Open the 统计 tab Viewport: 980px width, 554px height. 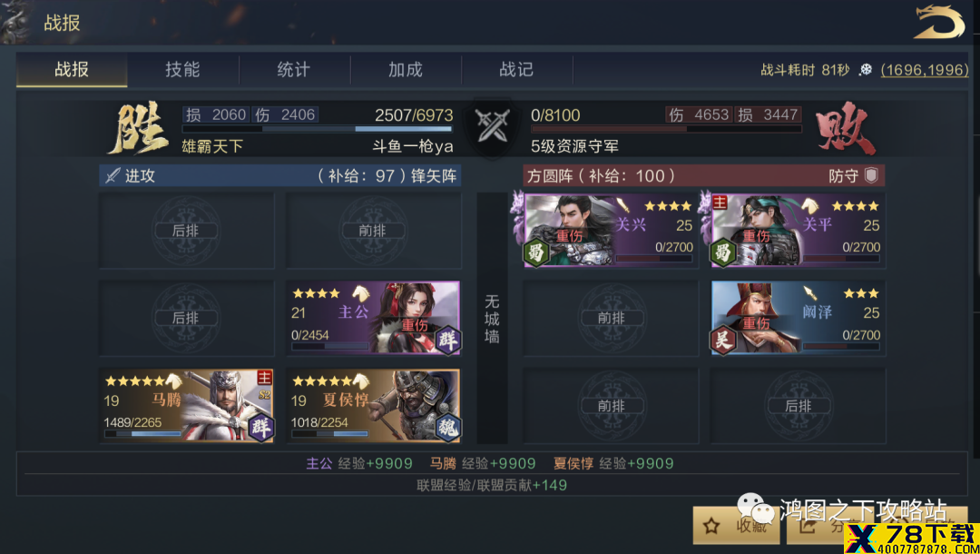tap(294, 69)
